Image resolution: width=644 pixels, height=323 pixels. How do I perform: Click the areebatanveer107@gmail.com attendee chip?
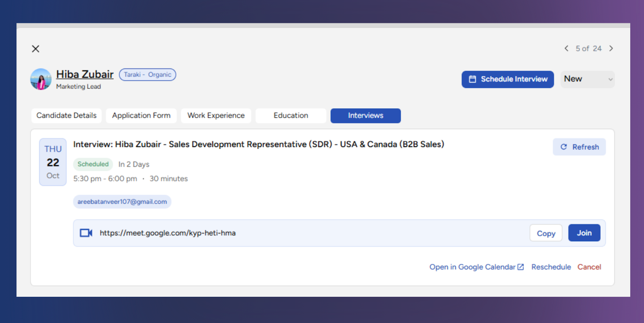click(122, 202)
